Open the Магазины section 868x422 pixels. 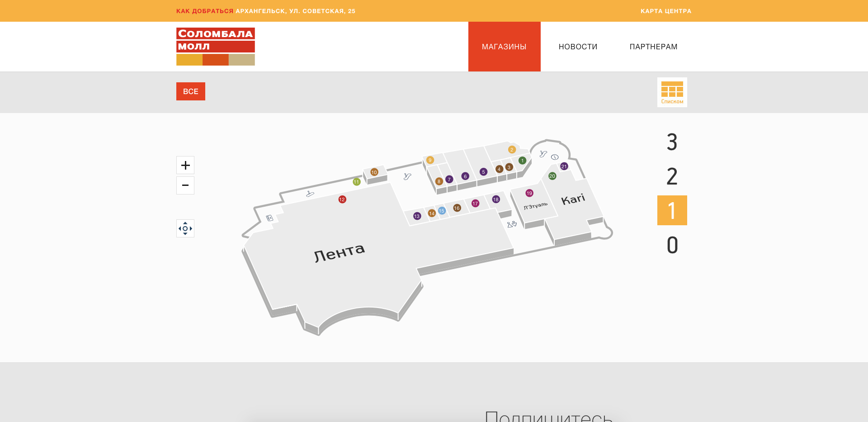pos(504,47)
